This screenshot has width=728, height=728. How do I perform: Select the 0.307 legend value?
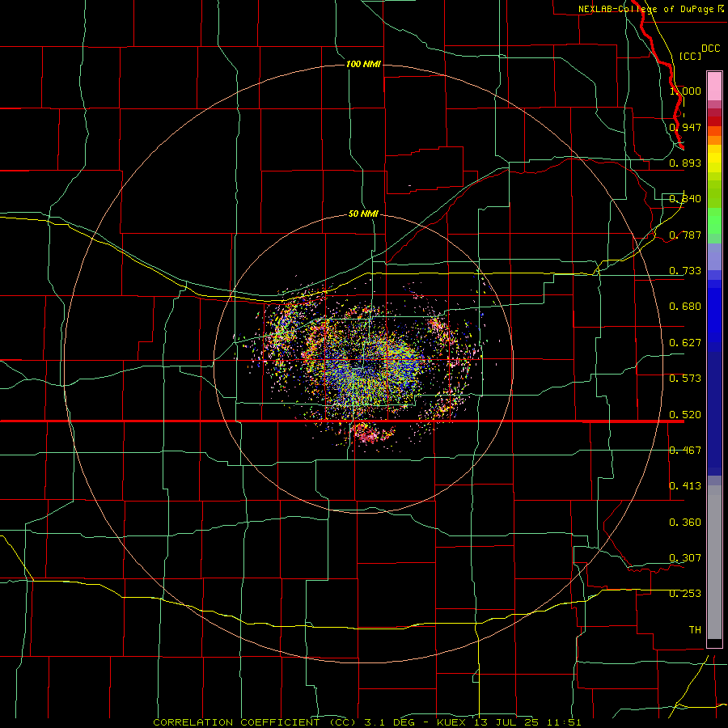pyautogui.click(x=685, y=558)
